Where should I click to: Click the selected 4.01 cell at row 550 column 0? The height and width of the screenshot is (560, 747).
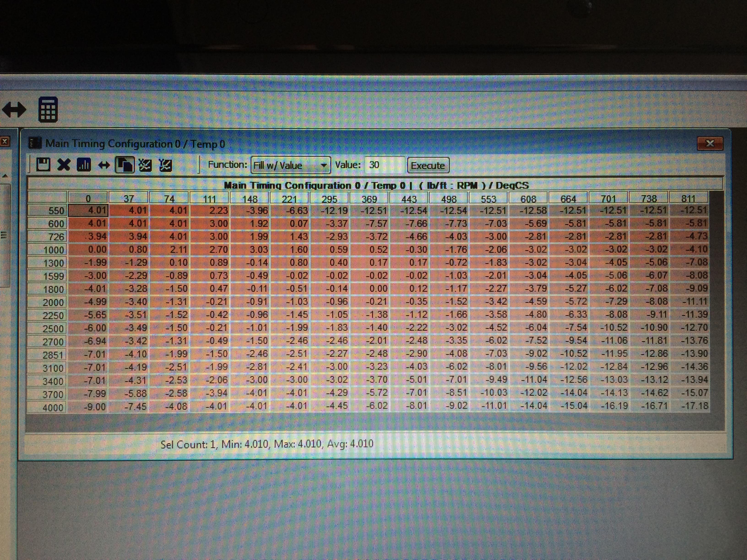pos(88,210)
